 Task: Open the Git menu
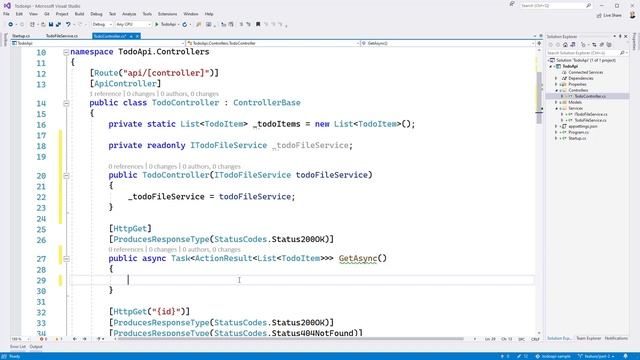coord(47,14)
